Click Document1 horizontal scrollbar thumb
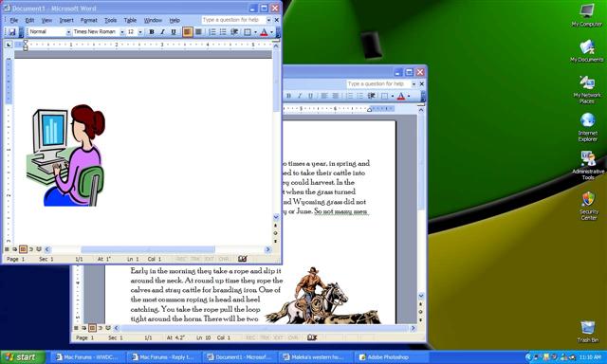 coord(148,250)
